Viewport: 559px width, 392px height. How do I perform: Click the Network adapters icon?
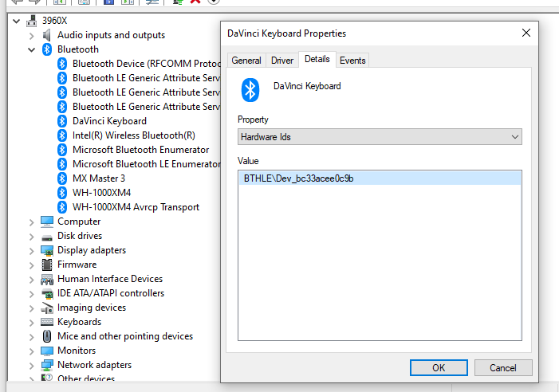coord(47,365)
